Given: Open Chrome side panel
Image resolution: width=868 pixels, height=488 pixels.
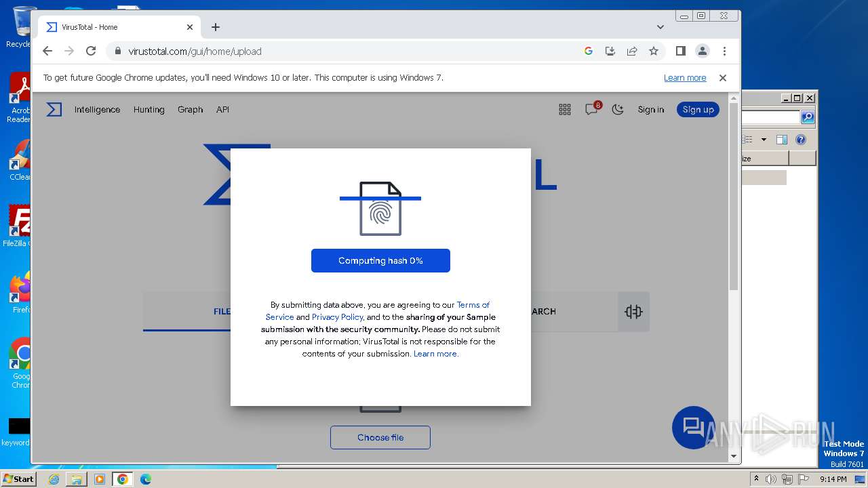Looking at the screenshot, I should [681, 51].
